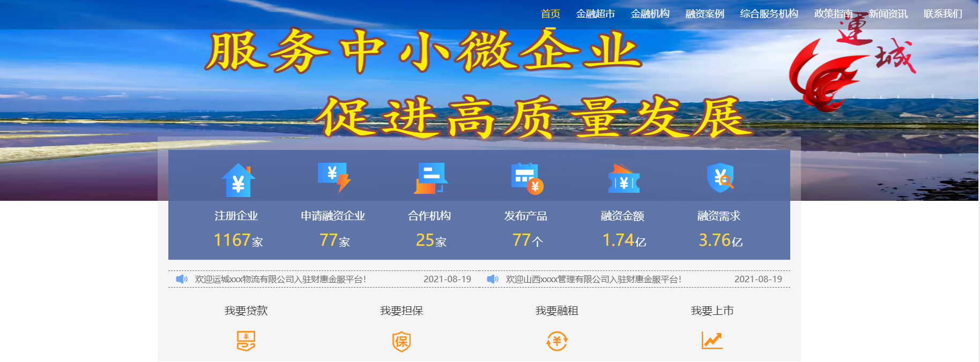Open the 新闻资讯 navigation item
Screen dimensions: 980x362
pos(888,14)
